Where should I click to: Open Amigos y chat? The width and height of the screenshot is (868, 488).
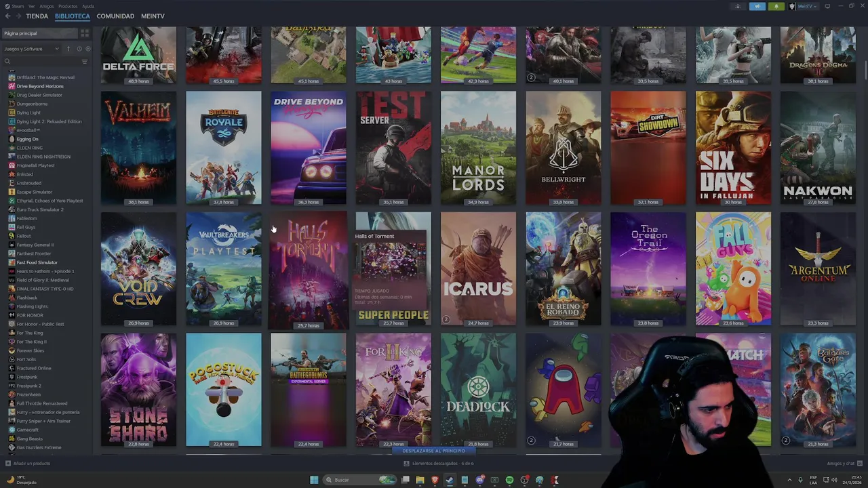844,464
